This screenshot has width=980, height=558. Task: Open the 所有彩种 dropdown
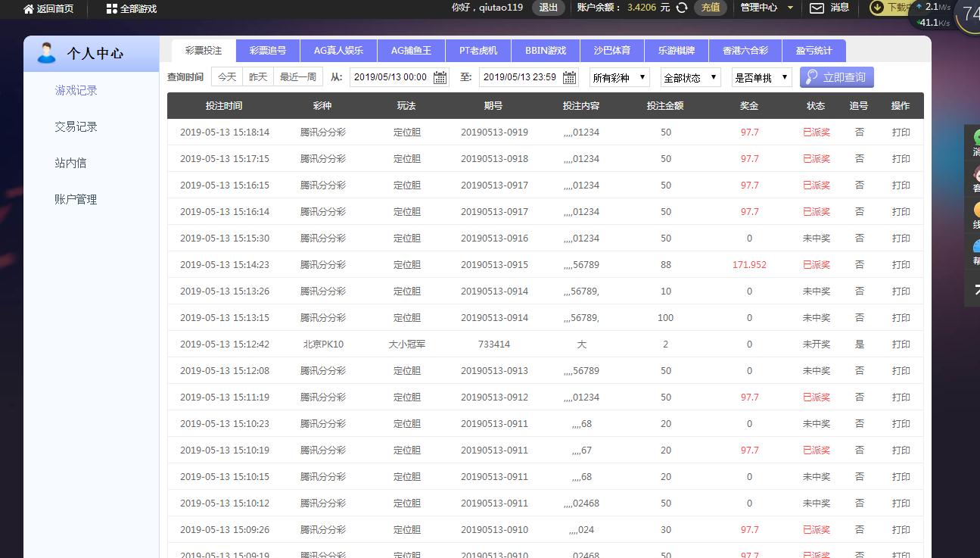(x=619, y=77)
